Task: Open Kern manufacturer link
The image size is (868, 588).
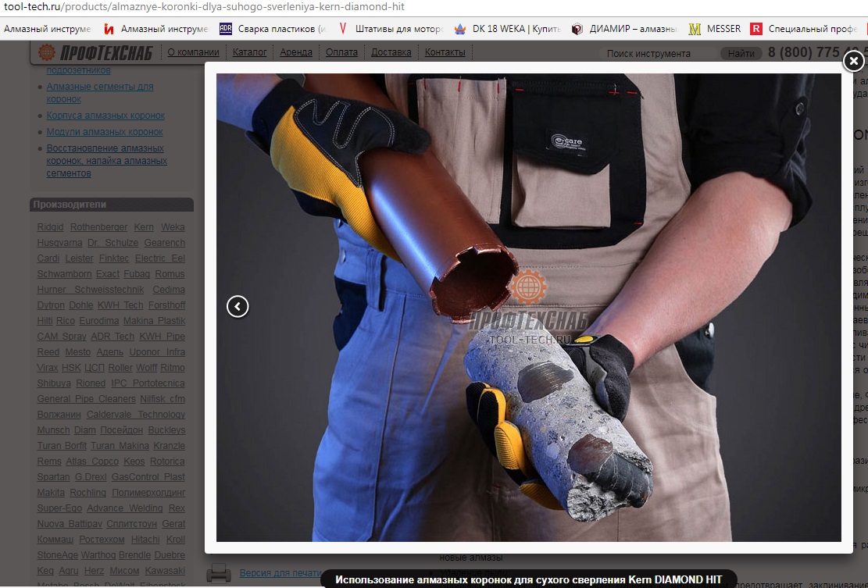Action: (x=144, y=226)
